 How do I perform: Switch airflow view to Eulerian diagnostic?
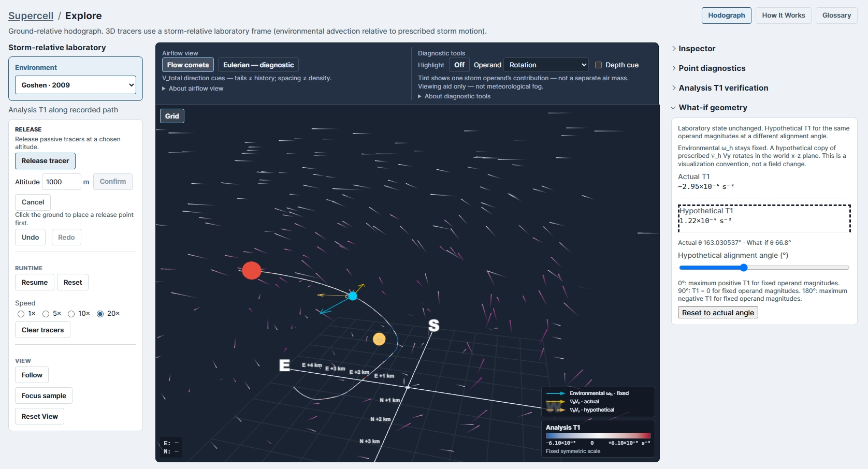[x=258, y=65]
